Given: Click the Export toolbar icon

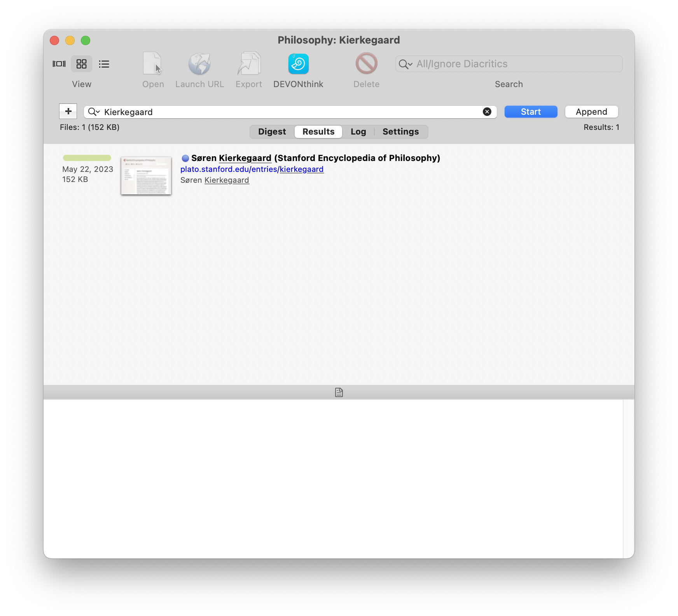Looking at the screenshot, I should tap(249, 64).
